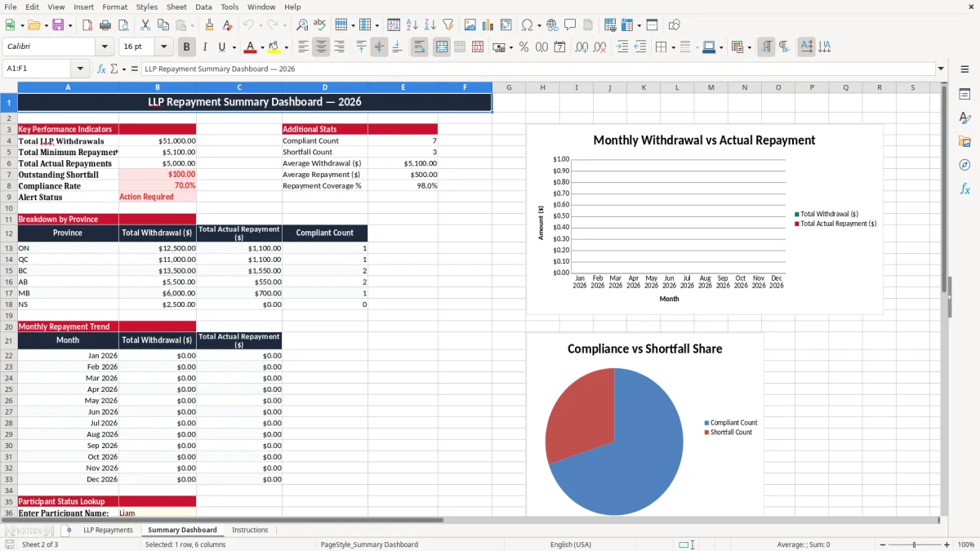Open the sidebar settings hamburger menu
The image size is (980, 551).
click(x=964, y=69)
